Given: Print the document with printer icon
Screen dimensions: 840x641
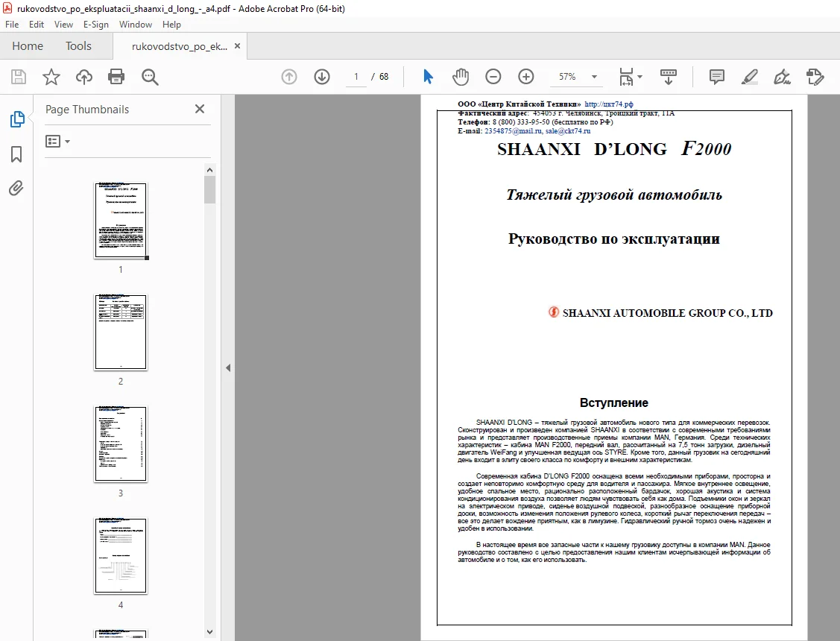Looking at the screenshot, I should tap(116, 77).
